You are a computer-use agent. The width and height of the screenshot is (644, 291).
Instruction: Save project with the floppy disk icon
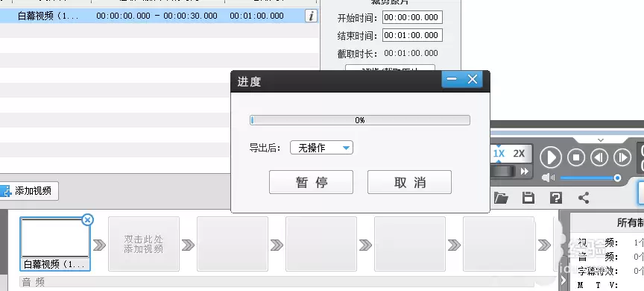click(528, 198)
